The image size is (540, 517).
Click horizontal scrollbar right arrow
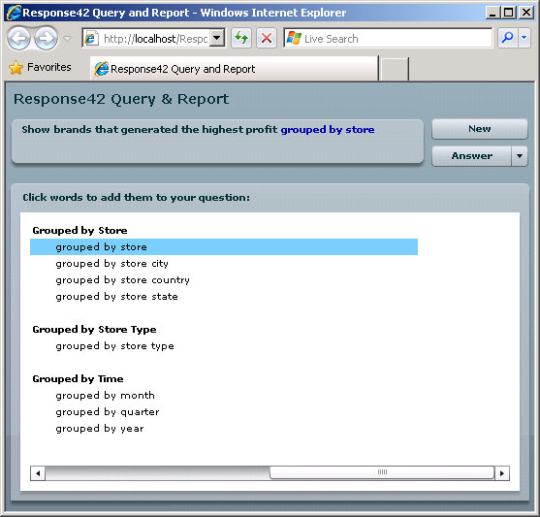[x=502, y=473]
